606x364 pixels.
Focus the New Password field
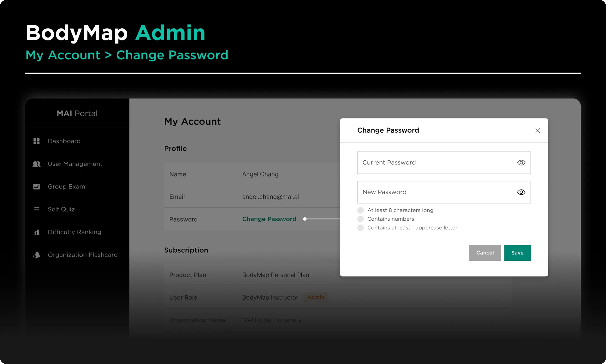click(444, 192)
